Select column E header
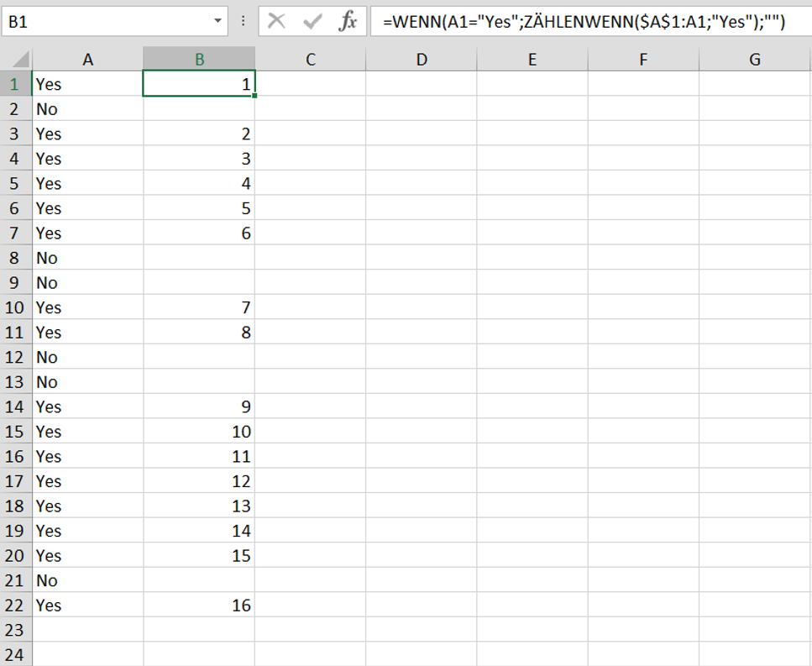The width and height of the screenshot is (812, 666). pos(532,59)
